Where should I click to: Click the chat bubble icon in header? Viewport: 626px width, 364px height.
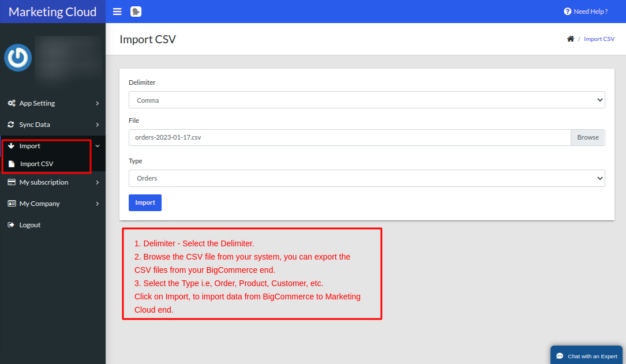point(136,12)
